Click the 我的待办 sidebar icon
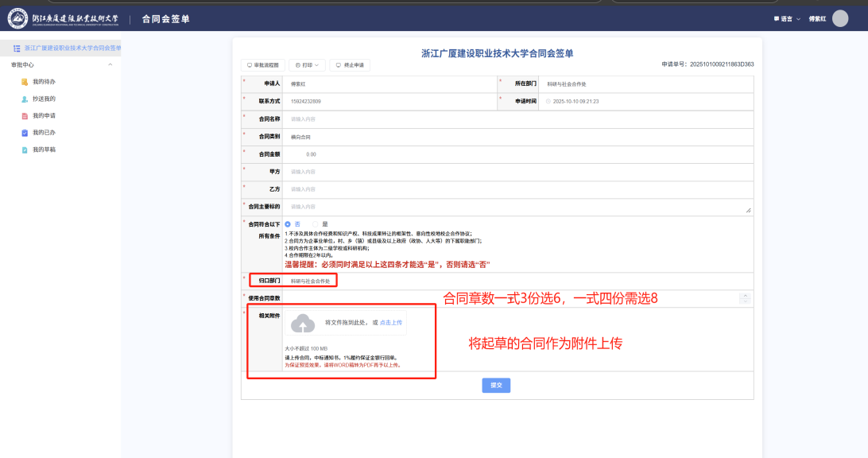This screenshot has height=458, width=868. 25,82
